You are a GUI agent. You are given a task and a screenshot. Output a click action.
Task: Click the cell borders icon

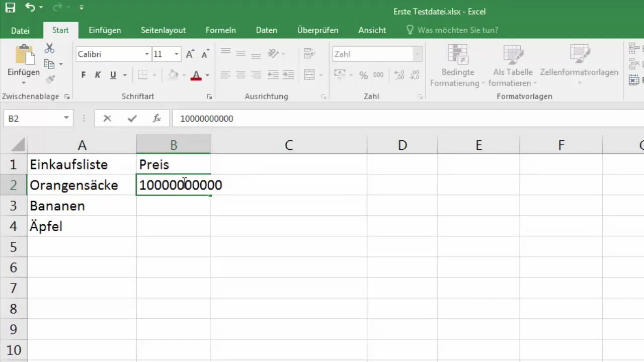point(143,75)
